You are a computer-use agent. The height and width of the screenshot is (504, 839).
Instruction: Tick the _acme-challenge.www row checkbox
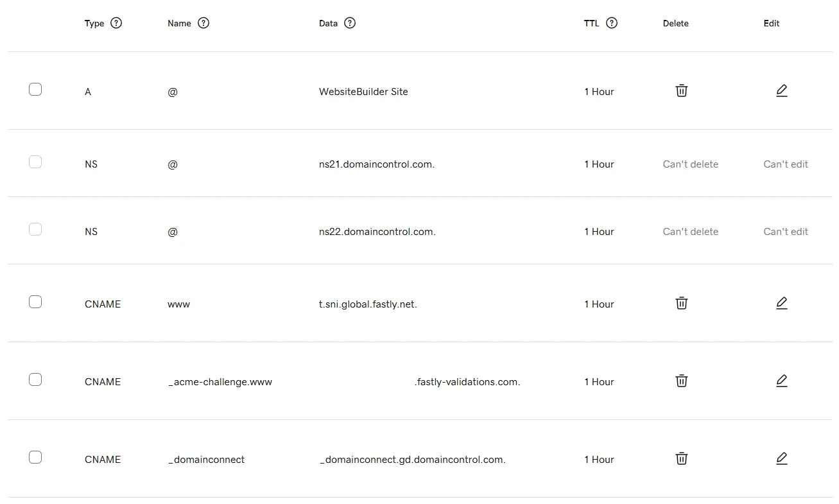click(x=35, y=380)
